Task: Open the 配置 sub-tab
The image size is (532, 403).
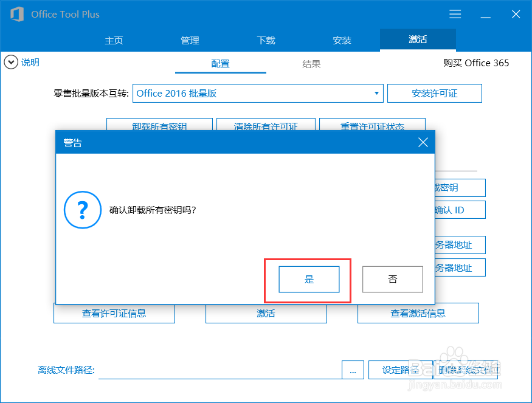Action: [x=221, y=64]
